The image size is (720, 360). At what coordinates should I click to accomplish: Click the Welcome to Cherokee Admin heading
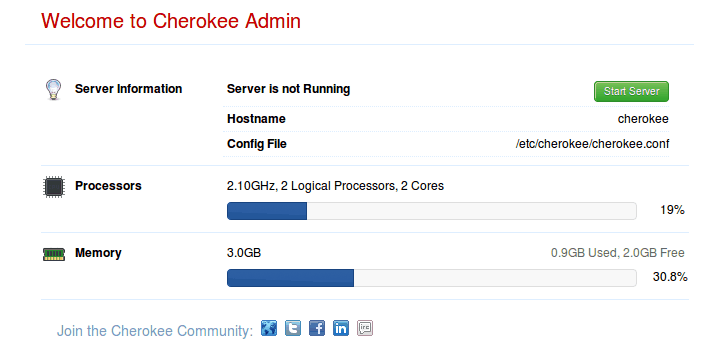tap(171, 21)
